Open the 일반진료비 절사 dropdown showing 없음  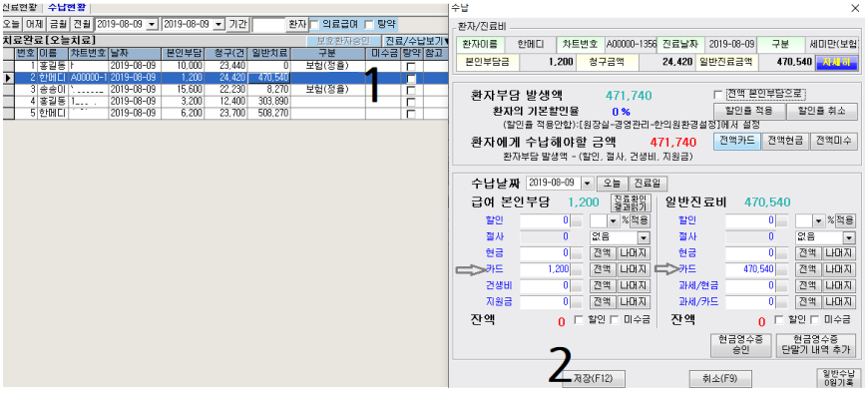[849, 237]
